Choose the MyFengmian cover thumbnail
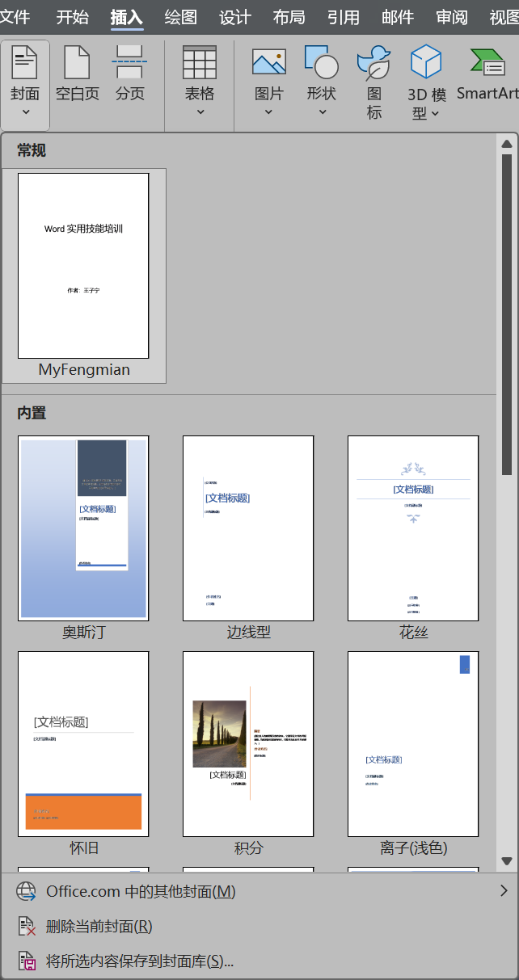Image resolution: width=519 pixels, height=980 pixels. coord(84,275)
